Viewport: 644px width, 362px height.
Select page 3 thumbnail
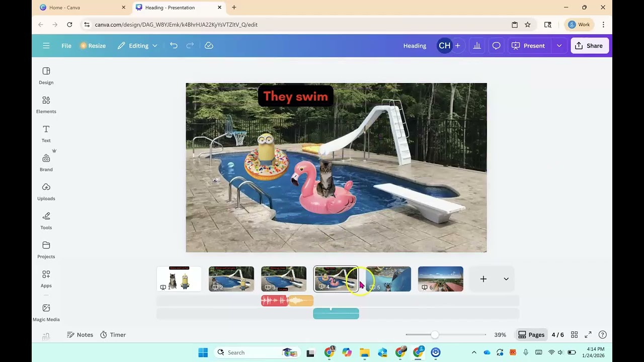coord(284,279)
